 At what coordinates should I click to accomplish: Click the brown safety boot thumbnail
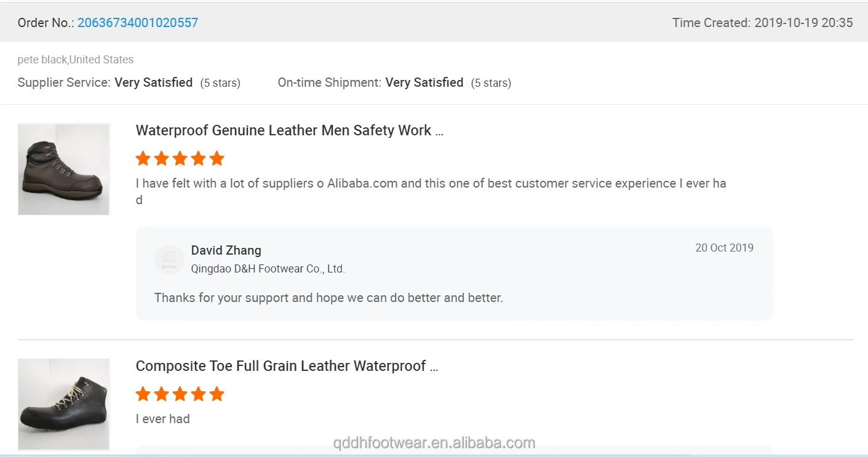point(63,169)
